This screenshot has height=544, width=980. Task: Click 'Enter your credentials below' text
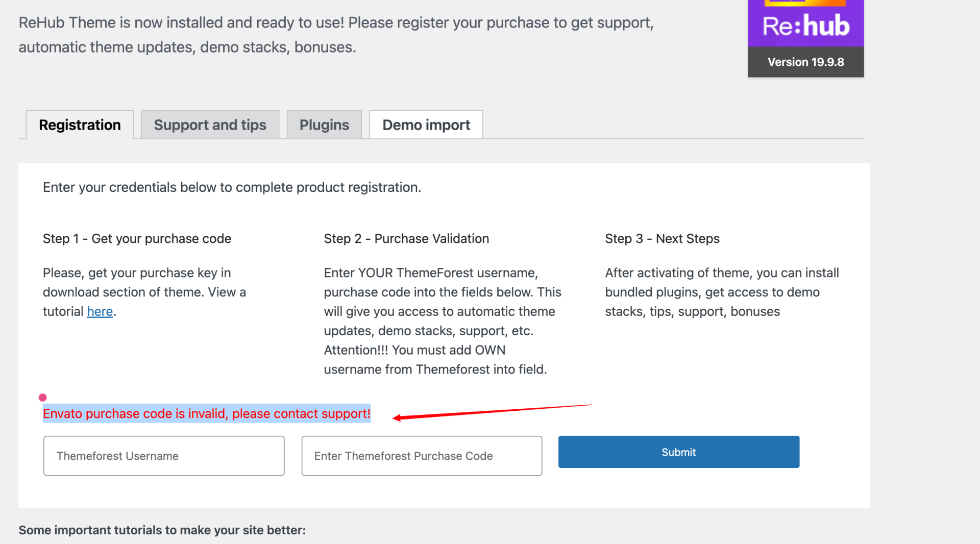[x=232, y=187]
